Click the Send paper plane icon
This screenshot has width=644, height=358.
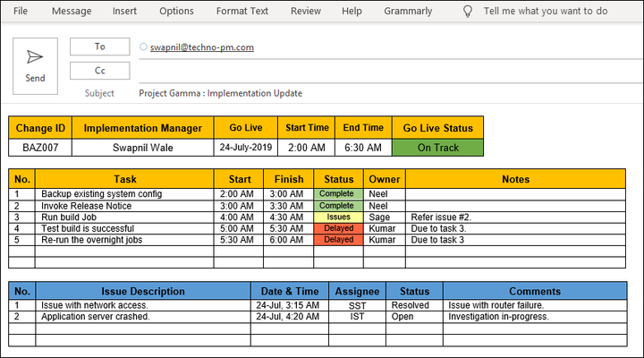click(35, 57)
